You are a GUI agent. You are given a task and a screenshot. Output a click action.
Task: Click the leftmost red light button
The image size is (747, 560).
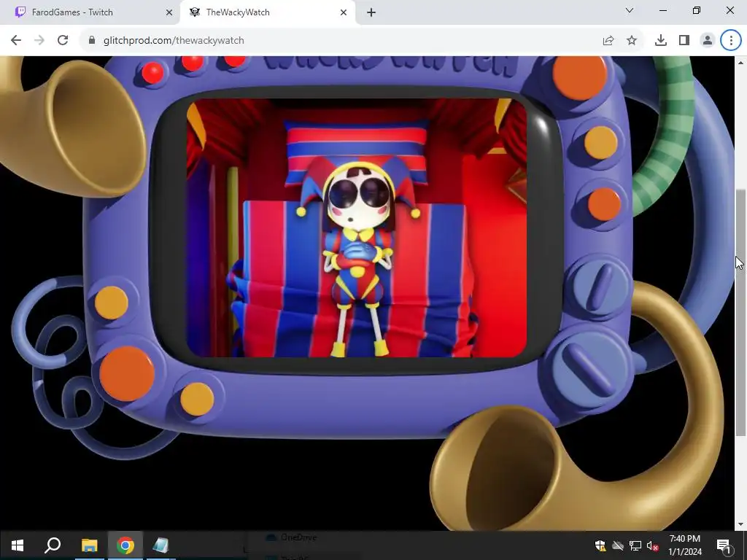[x=152, y=74]
